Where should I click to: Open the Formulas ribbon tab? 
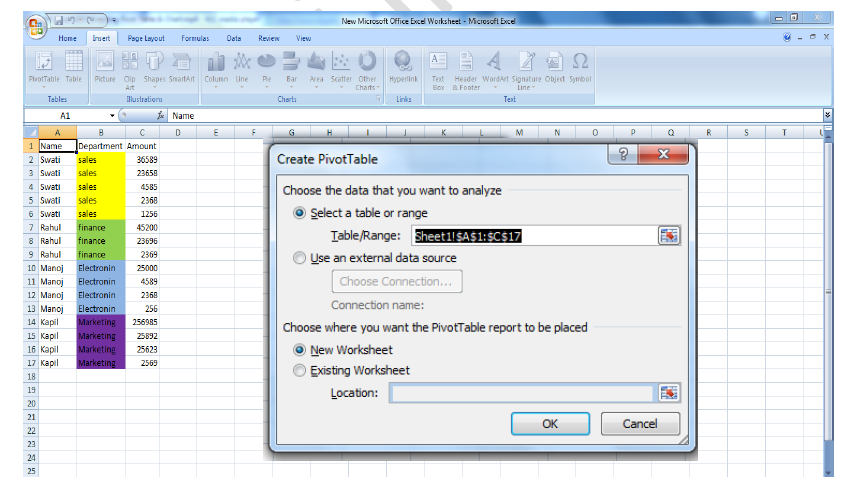pyautogui.click(x=195, y=38)
